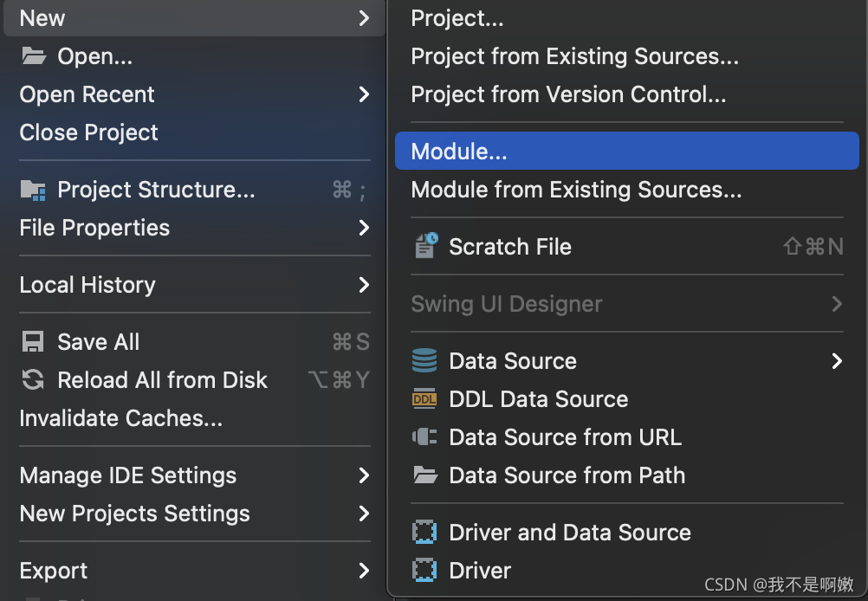Select Close Project

click(x=89, y=132)
